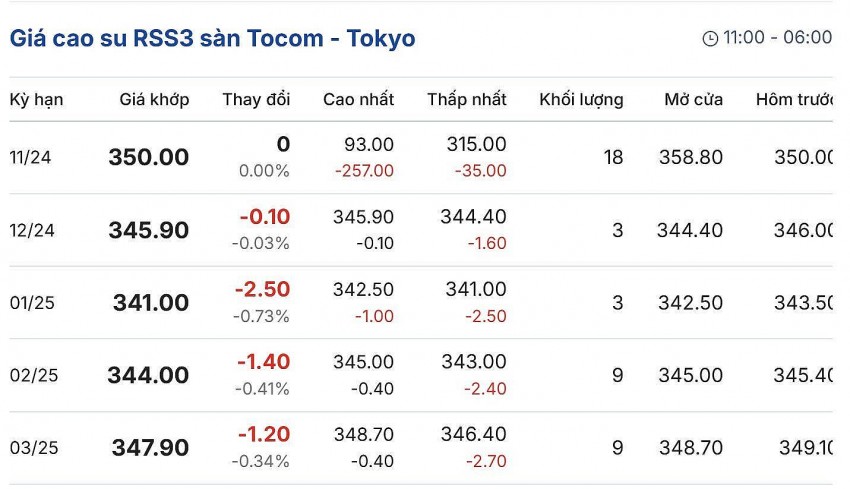Select the 11/24 contract row
Viewport: 850px width, 489px height.
(30, 157)
